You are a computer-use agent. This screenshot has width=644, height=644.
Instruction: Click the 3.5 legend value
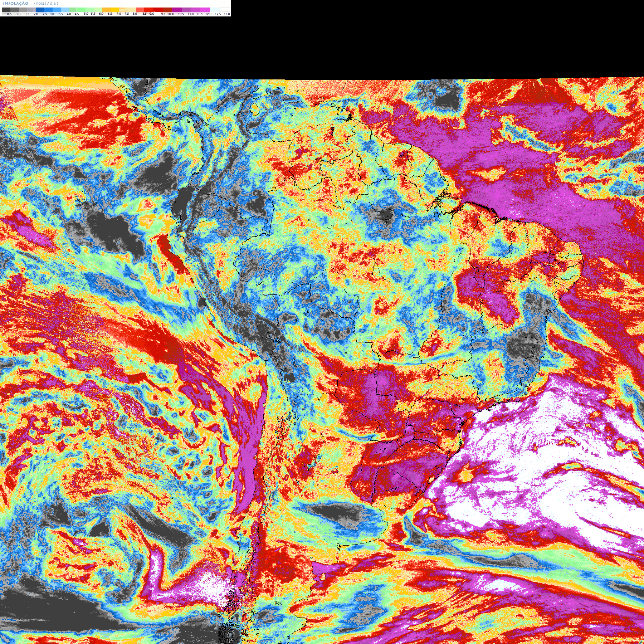61,14
